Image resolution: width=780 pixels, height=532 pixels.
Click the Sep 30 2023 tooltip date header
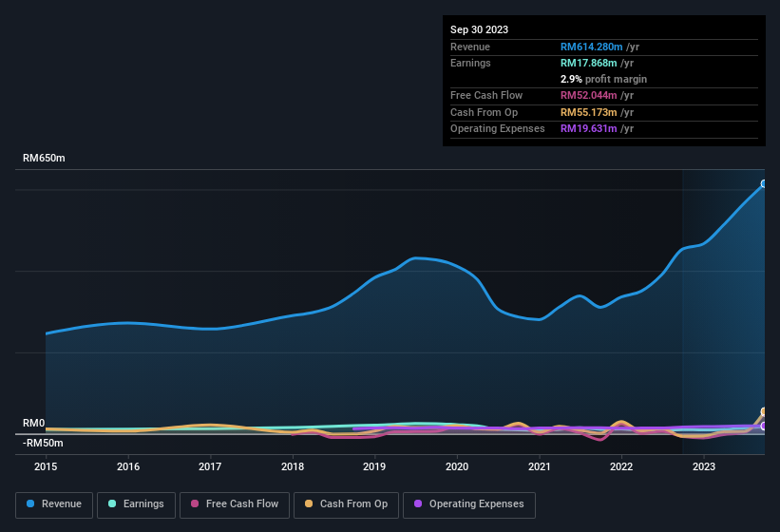(x=479, y=29)
